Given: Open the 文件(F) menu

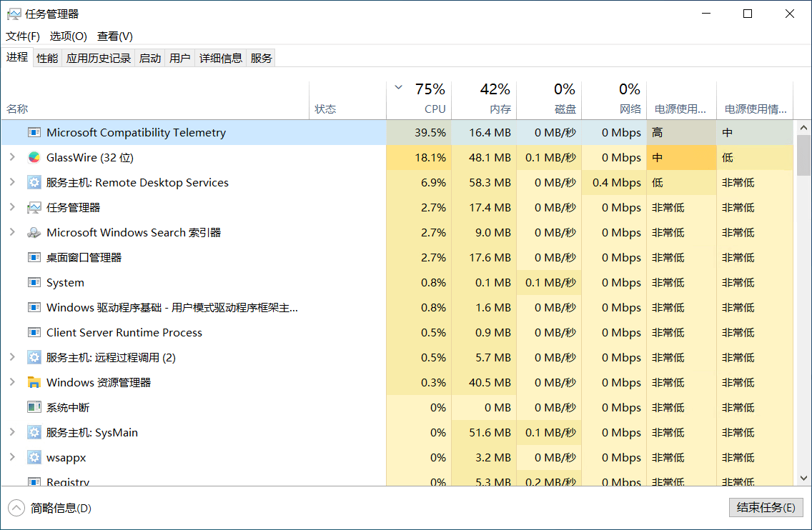Looking at the screenshot, I should pos(23,36).
